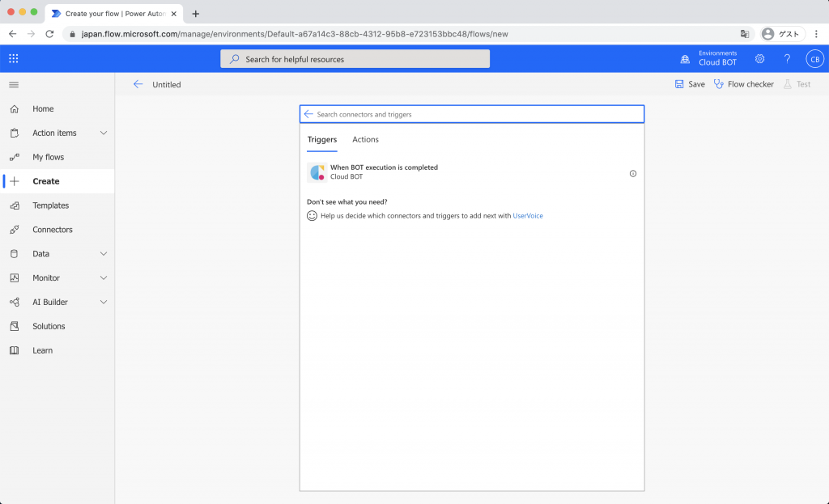Click the Untitled flow name
829x504 pixels.
coord(167,84)
